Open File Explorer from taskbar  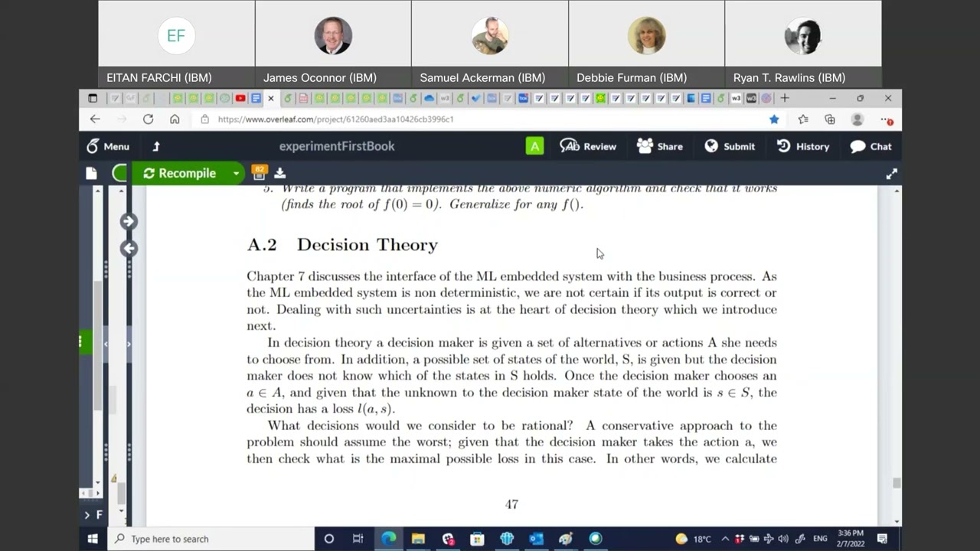click(418, 539)
